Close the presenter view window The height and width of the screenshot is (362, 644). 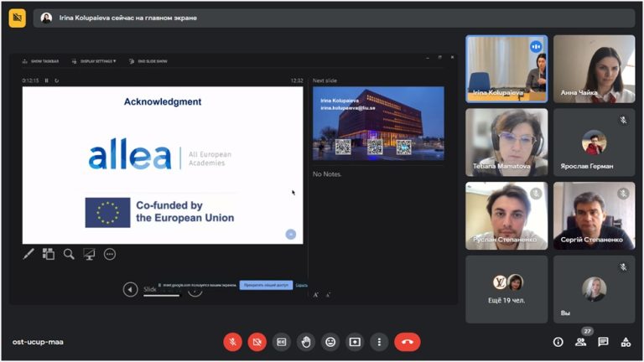[452, 58]
